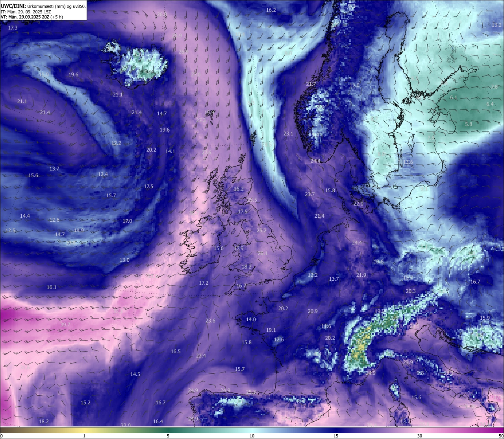Click the 23.9 value over northern Italy
The width and height of the screenshot is (504, 439).
click(408, 363)
